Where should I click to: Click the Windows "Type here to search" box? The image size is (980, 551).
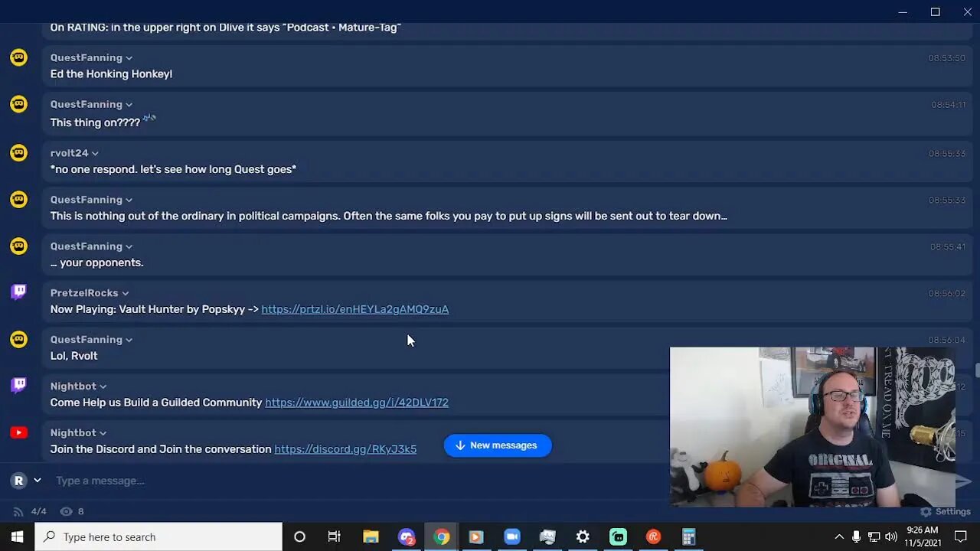(158, 536)
